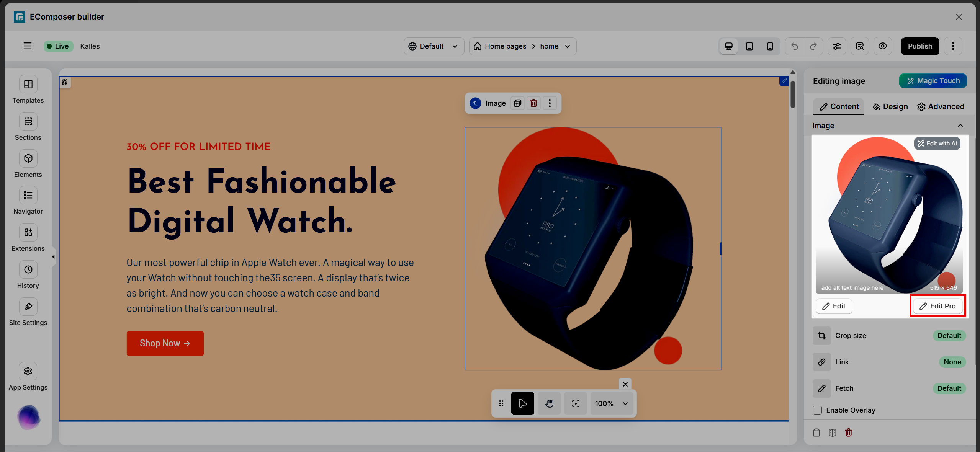Open the History panel
The width and height of the screenshot is (980, 452).
pos(28,270)
